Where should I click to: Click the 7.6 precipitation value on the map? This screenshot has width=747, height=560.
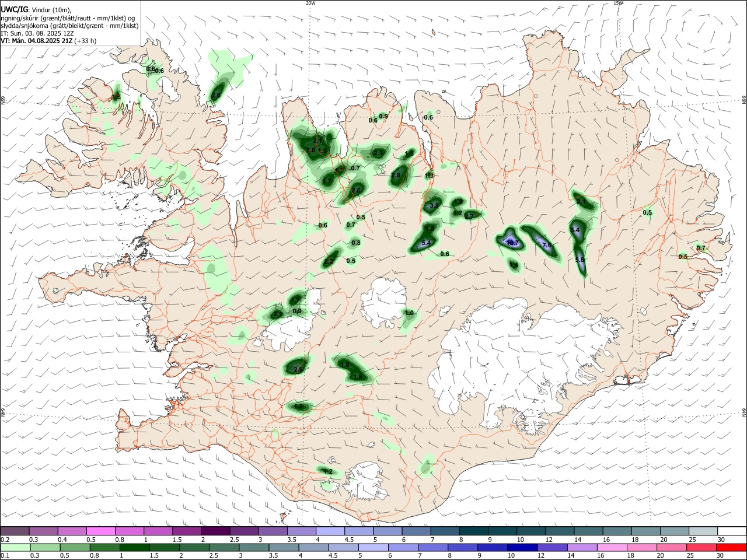[547, 246]
